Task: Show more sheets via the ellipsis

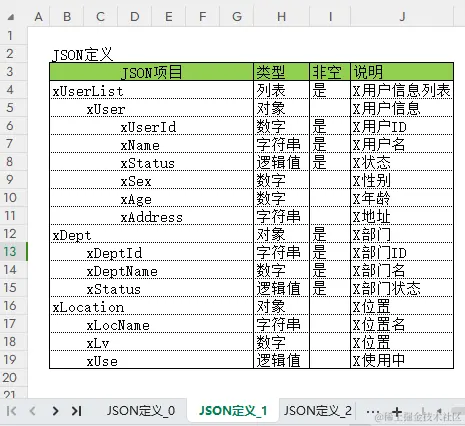Action: tap(372, 412)
